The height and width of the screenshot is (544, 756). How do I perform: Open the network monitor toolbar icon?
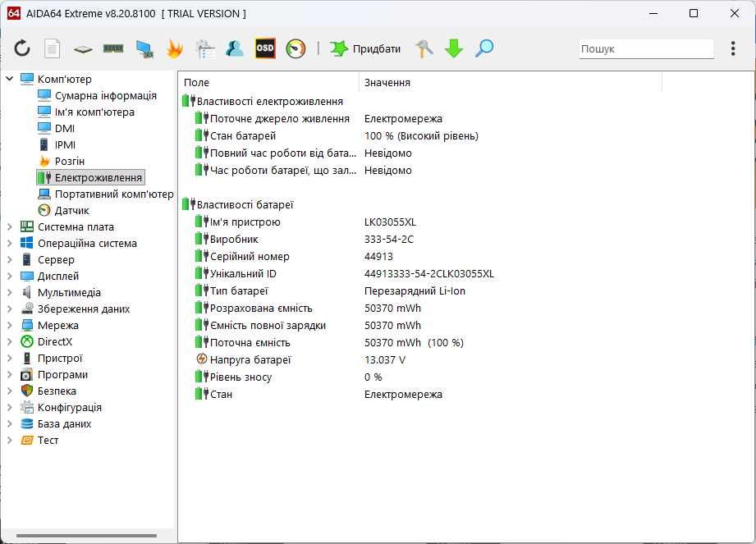tap(144, 48)
